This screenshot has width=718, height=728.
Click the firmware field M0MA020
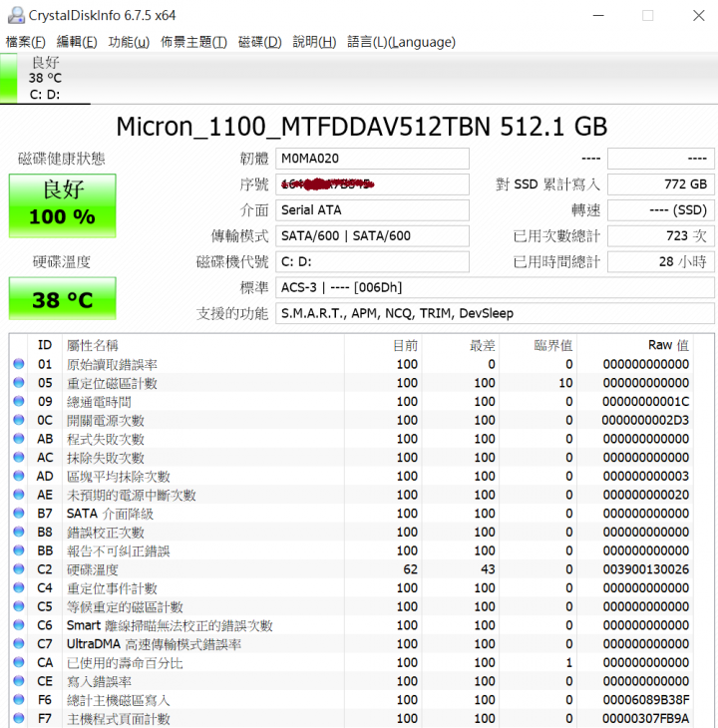click(x=372, y=159)
